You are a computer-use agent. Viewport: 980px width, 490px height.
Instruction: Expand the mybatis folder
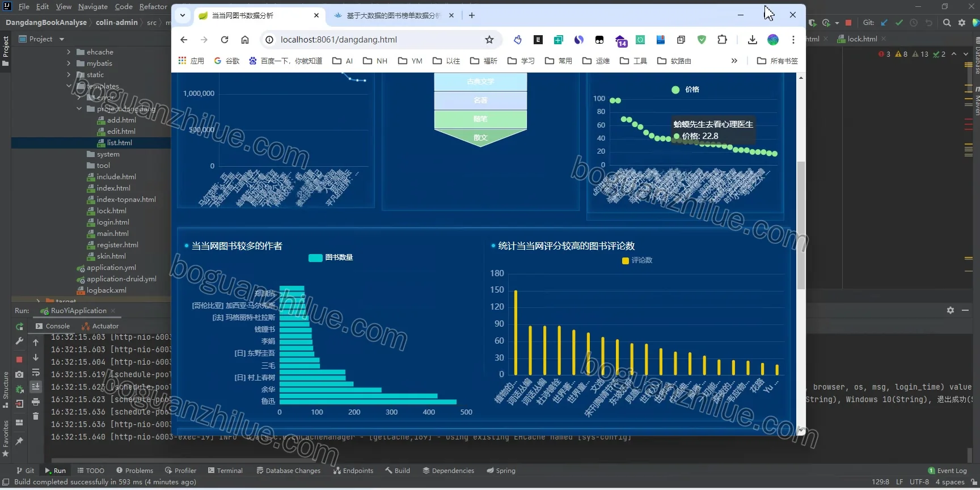69,63
